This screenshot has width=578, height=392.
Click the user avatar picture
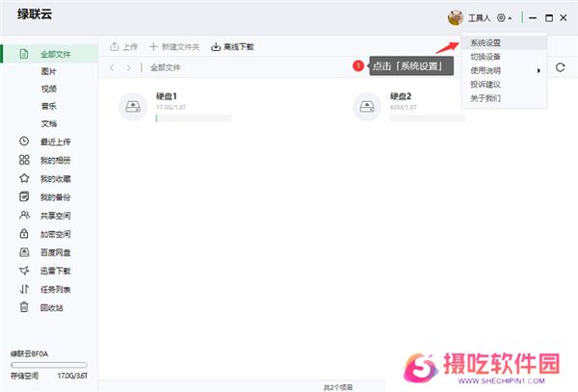456,17
